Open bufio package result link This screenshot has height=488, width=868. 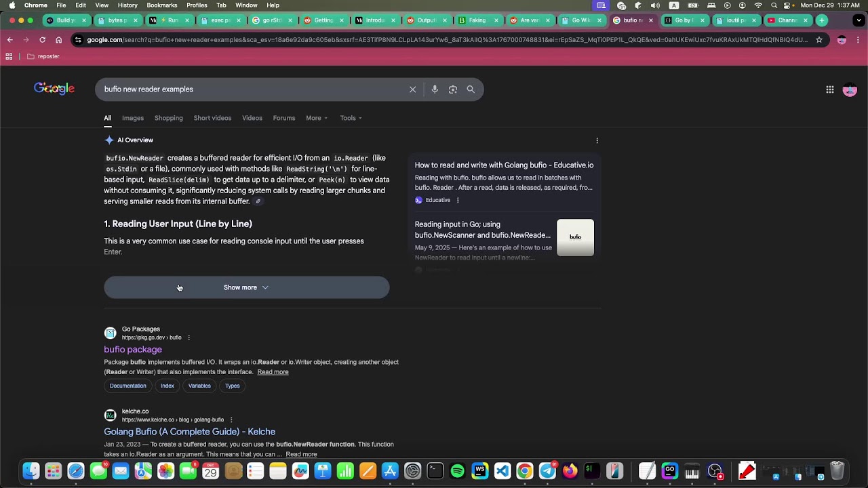[x=133, y=350]
